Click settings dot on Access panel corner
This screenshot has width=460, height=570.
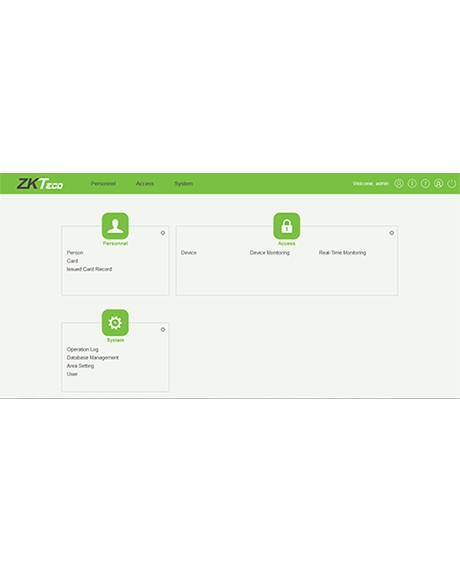click(x=392, y=233)
